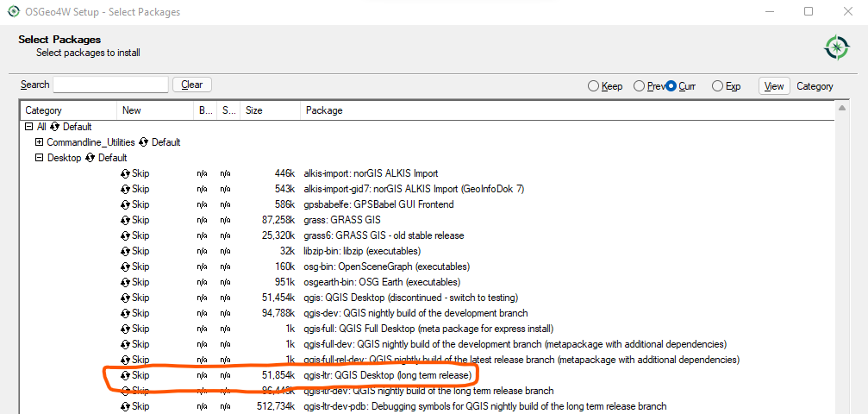This screenshot has width=868, height=414.
Task: Click the 25,320k size value
Action: [278, 235]
